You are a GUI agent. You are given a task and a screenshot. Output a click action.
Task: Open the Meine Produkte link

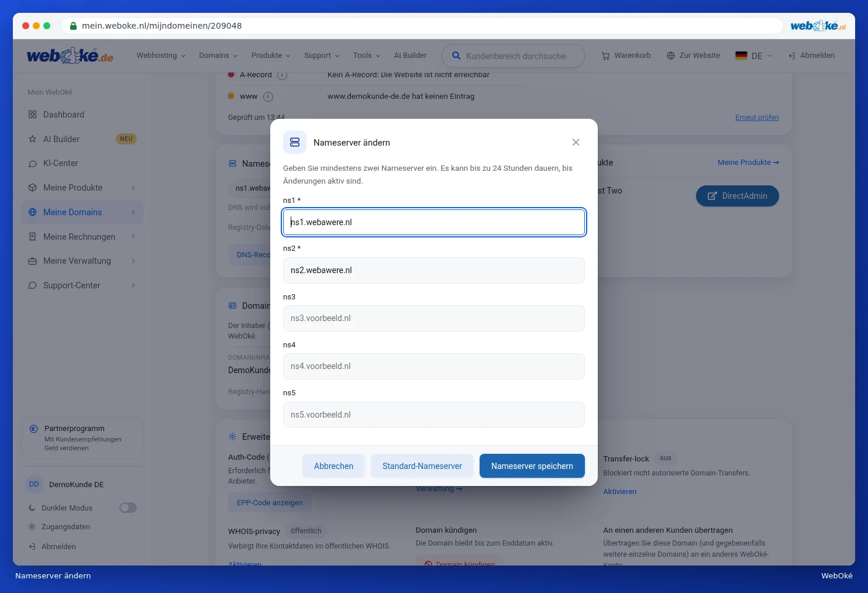(748, 163)
